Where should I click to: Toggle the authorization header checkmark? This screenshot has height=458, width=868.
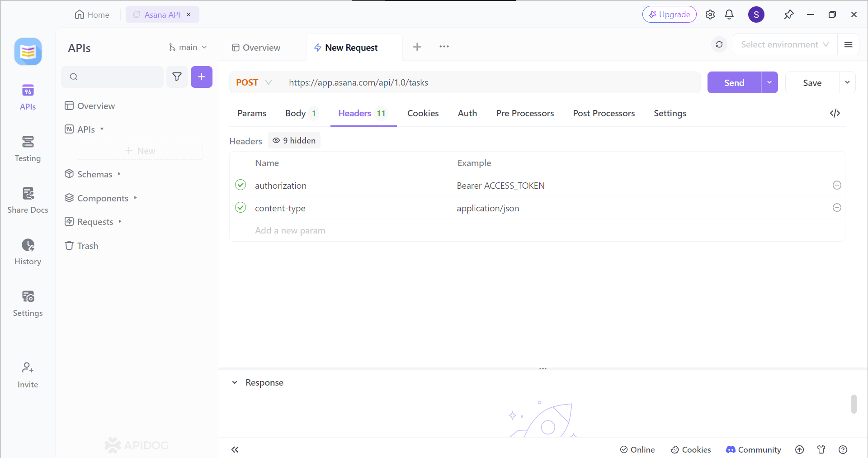(240, 185)
